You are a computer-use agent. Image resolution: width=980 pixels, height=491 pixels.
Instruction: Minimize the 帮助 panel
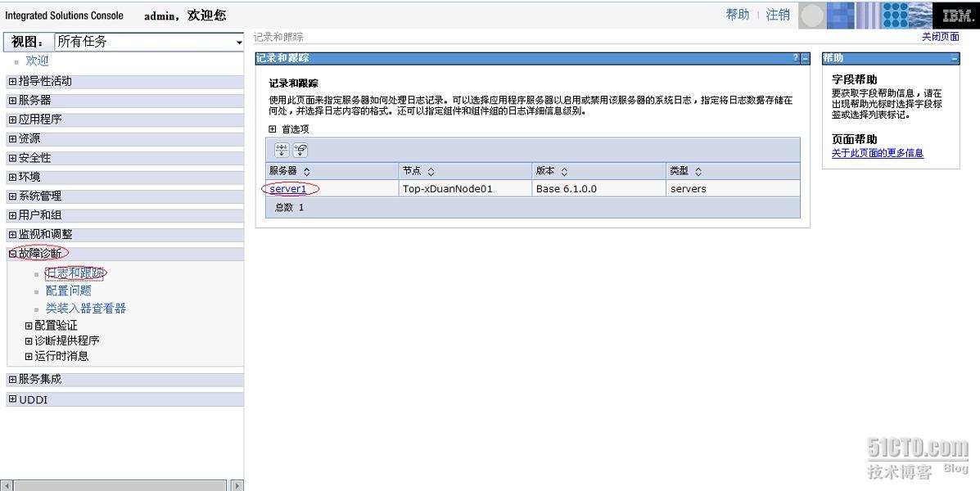(x=953, y=58)
